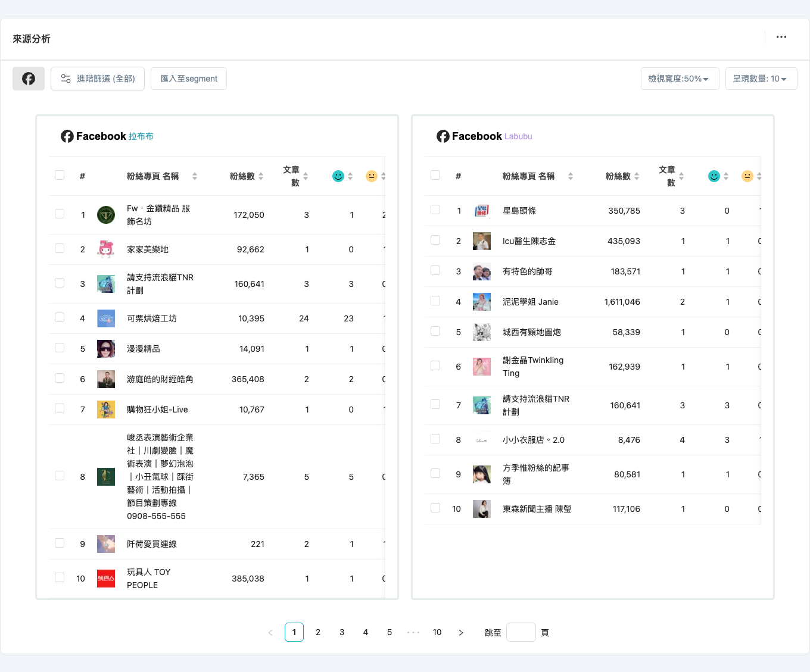Screen dimensions: 810x672
Task: Open advanced filter 進階篩選 (全部)
Action: pyautogui.click(x=98, y=79)
